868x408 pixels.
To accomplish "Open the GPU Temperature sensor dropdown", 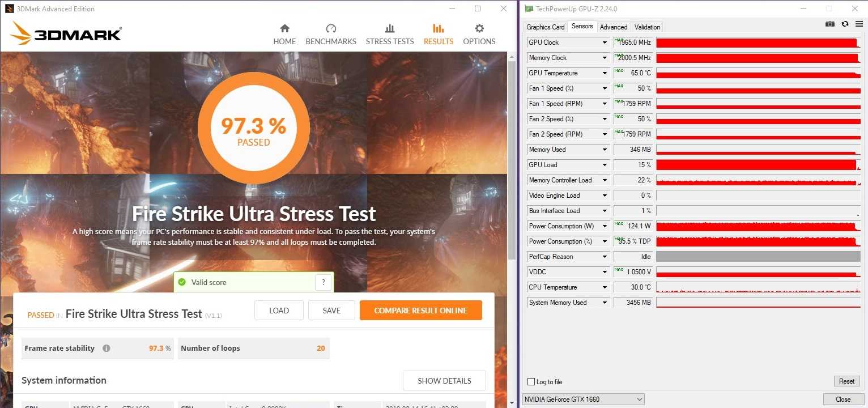I will pyautogui.click(x=605, y=73).
